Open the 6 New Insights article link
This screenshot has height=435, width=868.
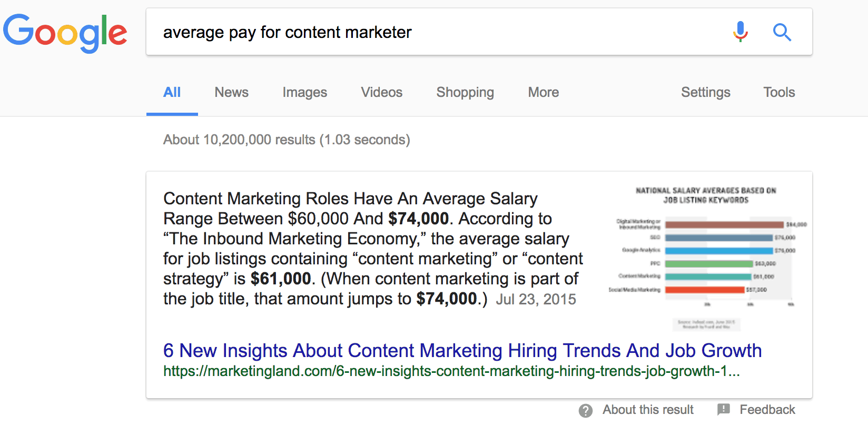pos(462,351)
